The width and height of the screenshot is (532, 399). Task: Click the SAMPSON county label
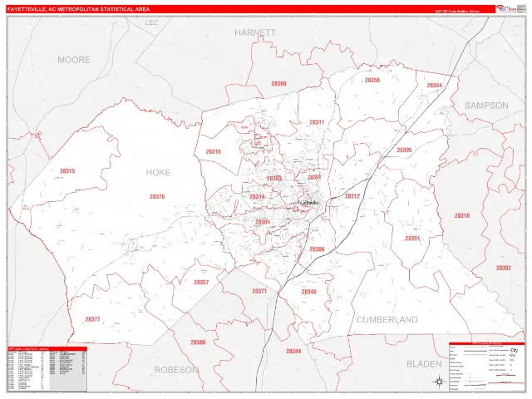coord(486,106)
